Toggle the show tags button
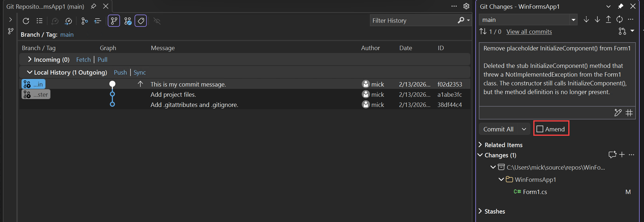Screen dimensions: 644x222 click(x=141, y=21)
